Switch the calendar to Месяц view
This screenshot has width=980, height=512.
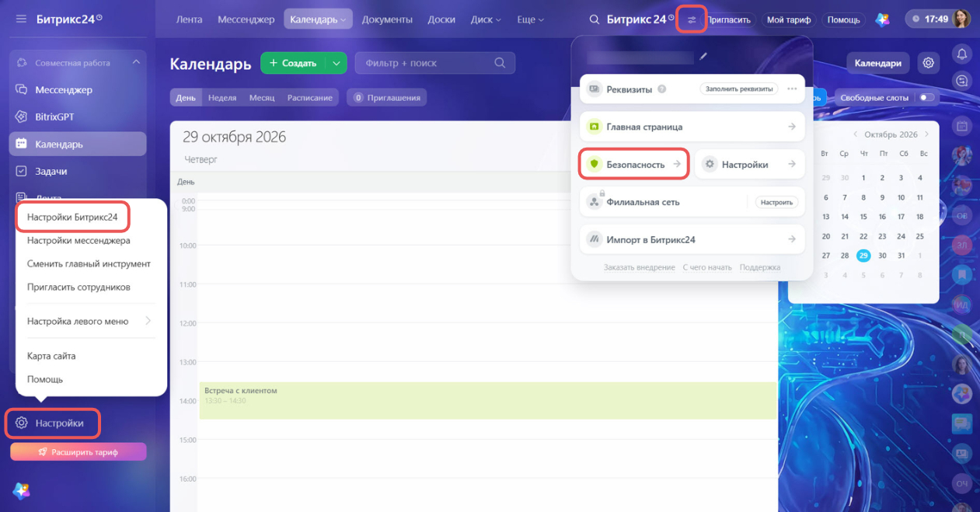click(262, 98)
